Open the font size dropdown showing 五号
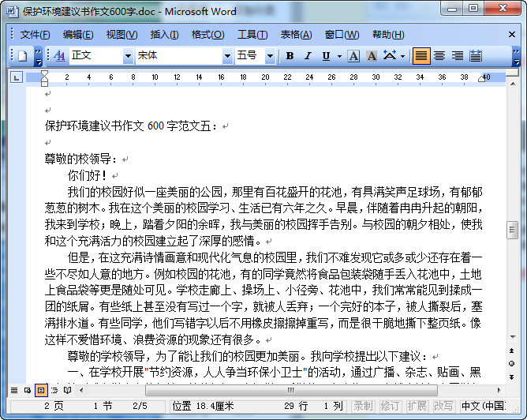 pyautogui.click(x=271, y=56)
